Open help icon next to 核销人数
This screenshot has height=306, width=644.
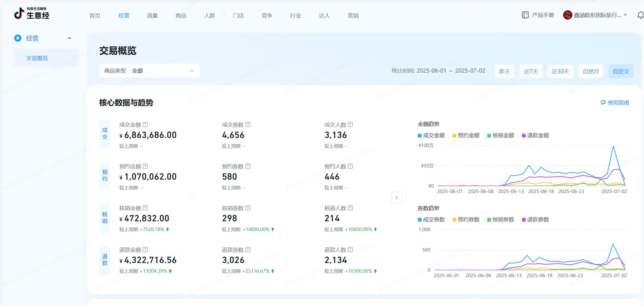coord(350,208)
